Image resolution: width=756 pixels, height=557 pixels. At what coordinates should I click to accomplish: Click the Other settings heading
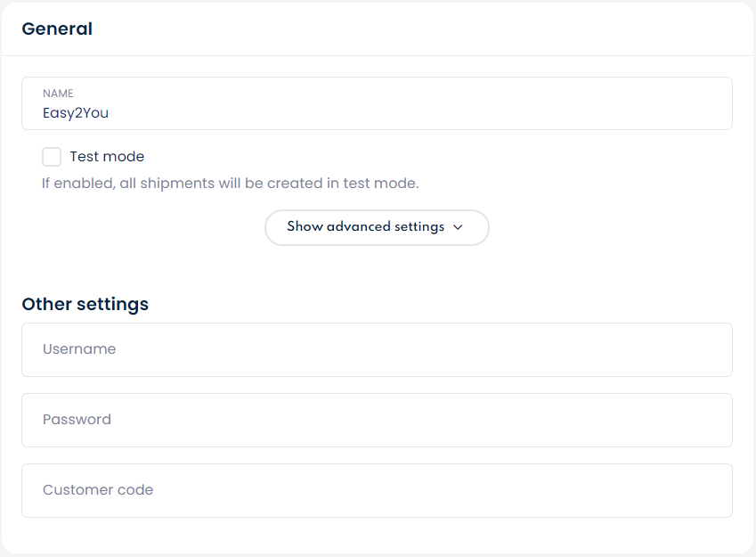tap(85, 304)
